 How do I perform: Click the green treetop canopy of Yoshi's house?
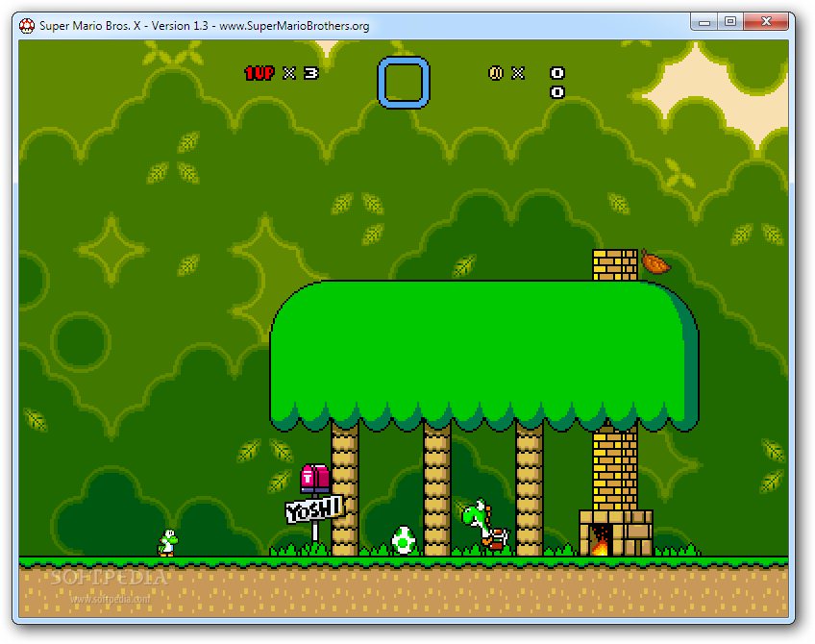click(x=484, y=356)
